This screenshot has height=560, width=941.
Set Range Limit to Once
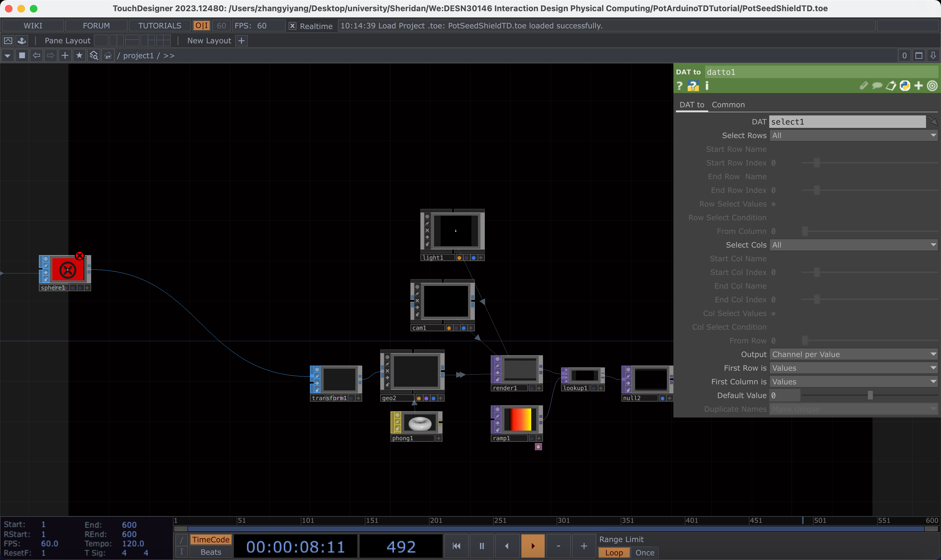click(644, 553)
